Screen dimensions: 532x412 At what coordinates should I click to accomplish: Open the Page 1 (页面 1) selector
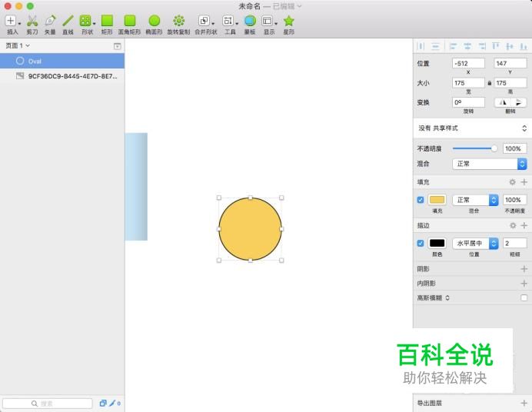pyautogui.click(x=17, y=46)
